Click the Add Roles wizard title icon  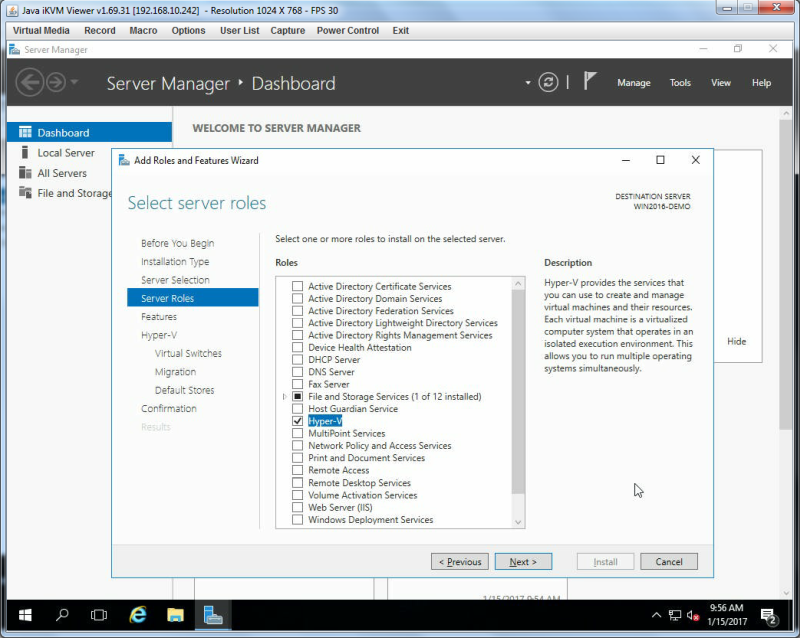(x=124, y=160)
